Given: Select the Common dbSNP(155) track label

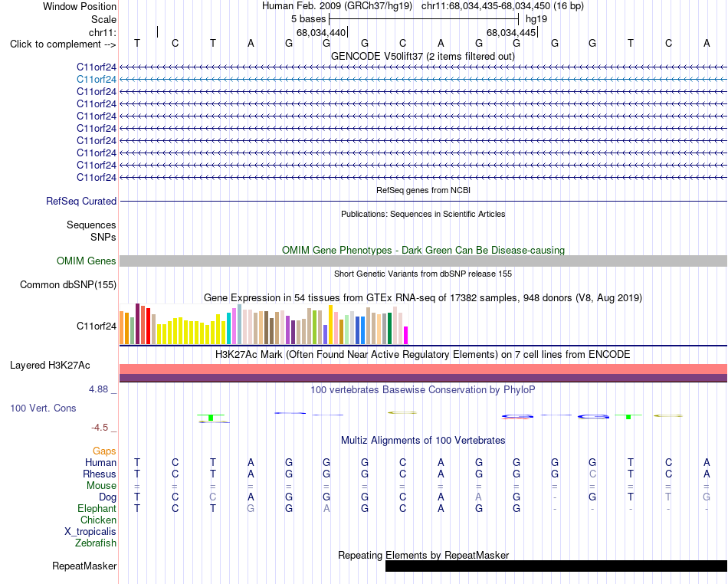Looking at the screenshot, I should tap(68, 284).
